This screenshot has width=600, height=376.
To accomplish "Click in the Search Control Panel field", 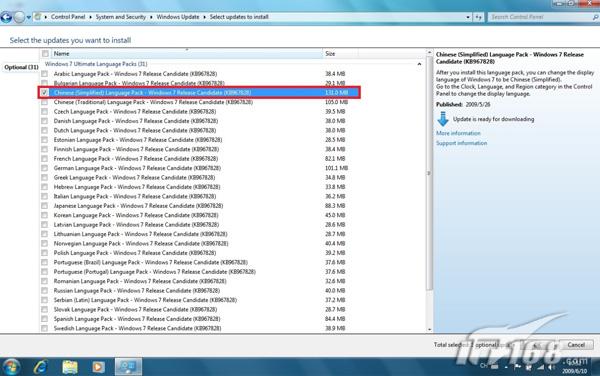I will (x=540, y=17).
